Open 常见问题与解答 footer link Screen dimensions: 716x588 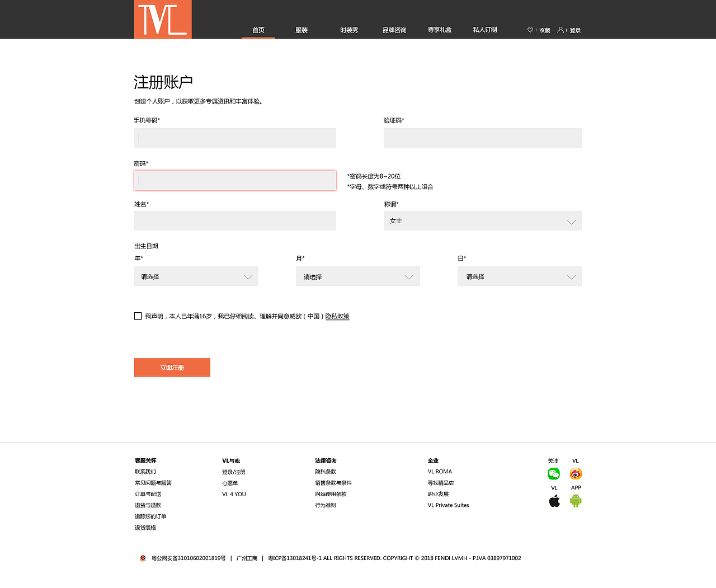[153, 483]
